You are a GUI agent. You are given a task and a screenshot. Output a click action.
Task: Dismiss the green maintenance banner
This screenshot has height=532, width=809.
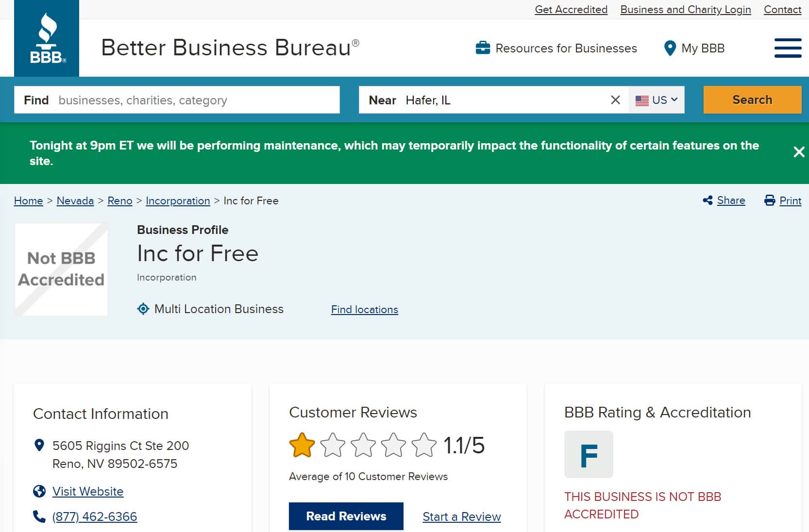[x=798, y=152]
